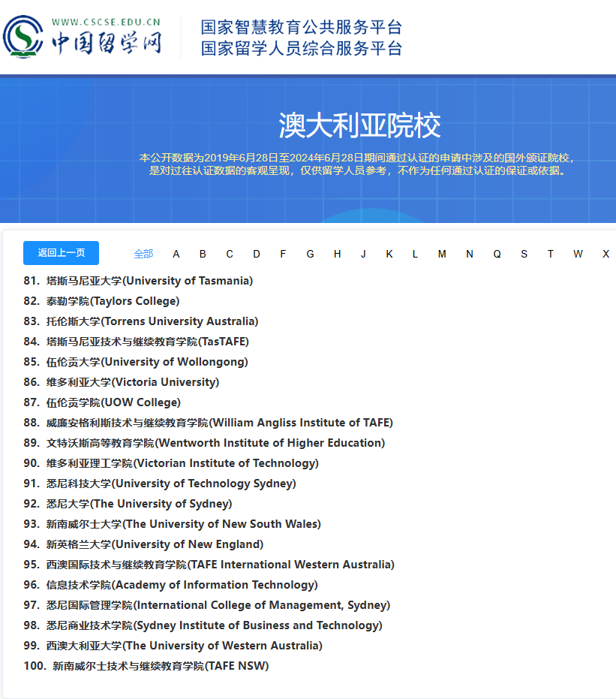Open William Angliss Institute of TAFE entry

click(x=208, y=423)
